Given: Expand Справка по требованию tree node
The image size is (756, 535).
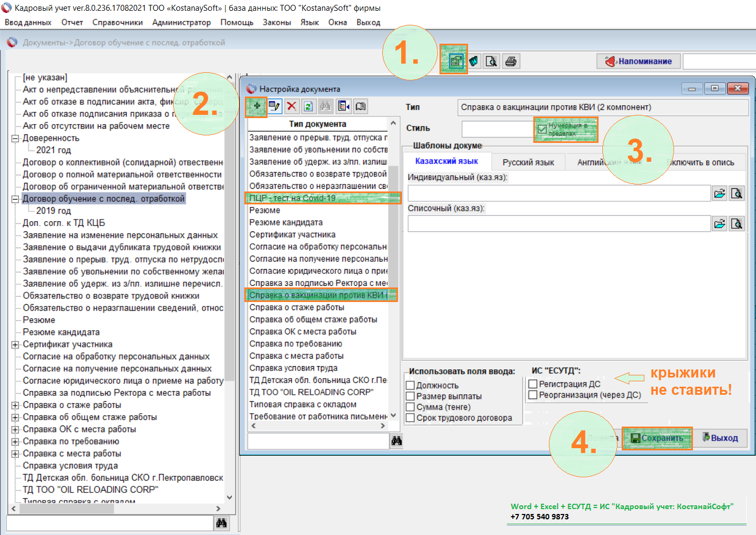Looking at the screenshot, I should tap(16, 441).
